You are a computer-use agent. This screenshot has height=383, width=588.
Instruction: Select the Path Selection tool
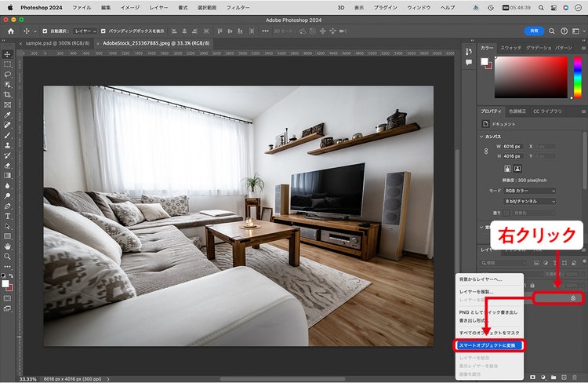[7, 226]
